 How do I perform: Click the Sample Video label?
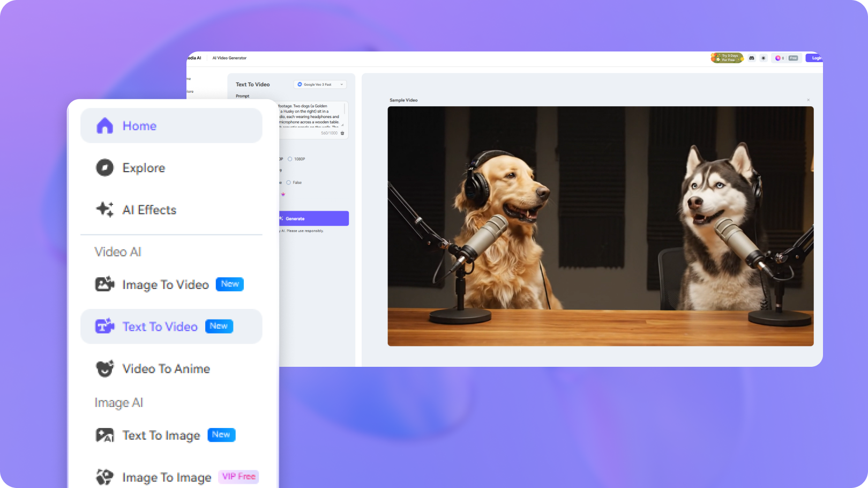coord(403,100)
